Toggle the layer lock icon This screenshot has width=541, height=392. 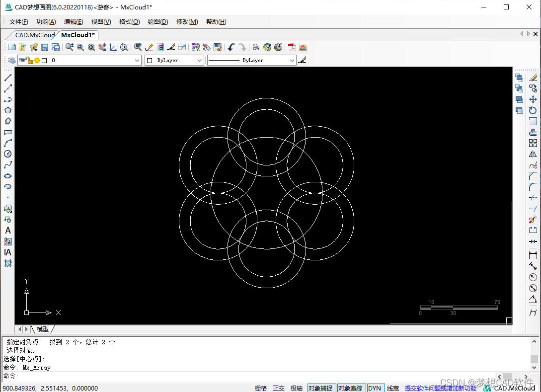[x=29, y=61]
